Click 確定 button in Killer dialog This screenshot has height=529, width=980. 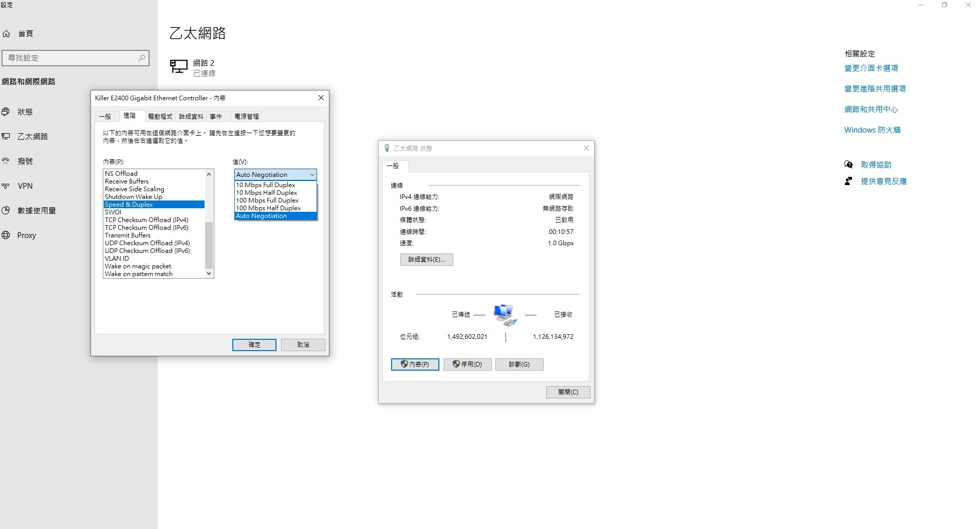(254, 345)
